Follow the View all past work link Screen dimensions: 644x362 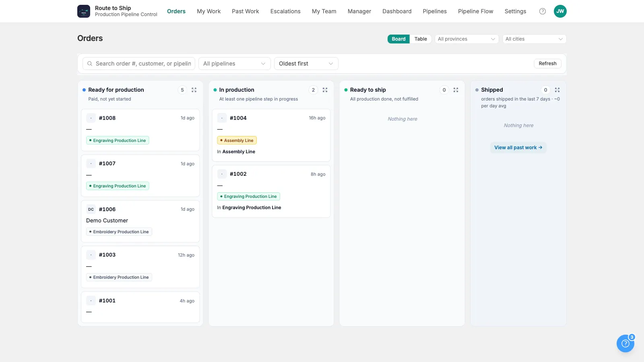tap(518, 148)
